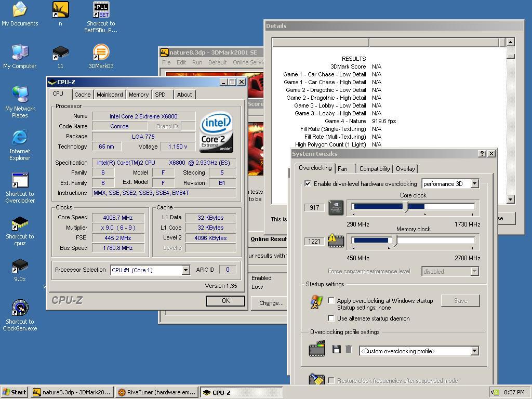Screen dimensions: 532x399
Task: Open My Documents desktop icon
Action: [20, 14]
